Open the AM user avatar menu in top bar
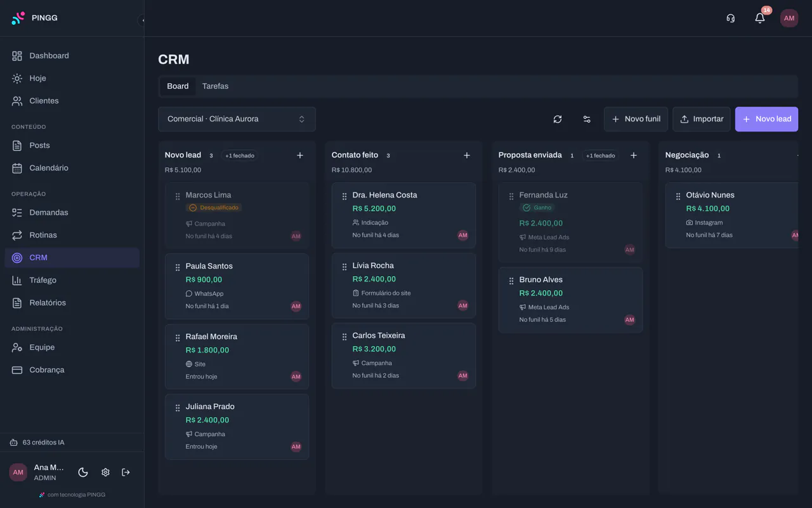812x508 pixels. click(x=789, y=18)
